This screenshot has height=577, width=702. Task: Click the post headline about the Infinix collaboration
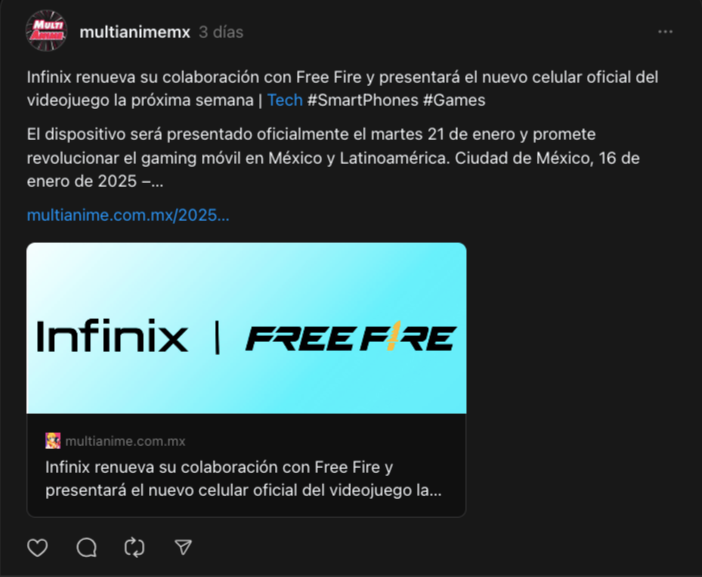pos(342,89)
